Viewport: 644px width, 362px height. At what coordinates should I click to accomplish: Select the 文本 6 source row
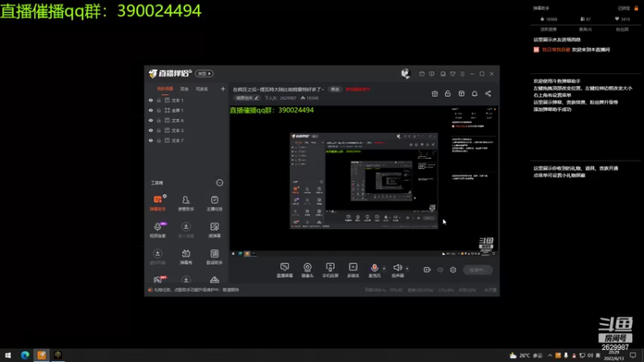187,120
